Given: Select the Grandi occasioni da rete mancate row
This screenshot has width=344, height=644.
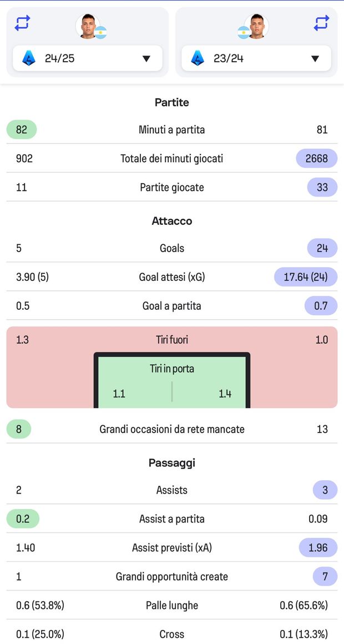Looking at the screenshot, I should coord(172,429).
